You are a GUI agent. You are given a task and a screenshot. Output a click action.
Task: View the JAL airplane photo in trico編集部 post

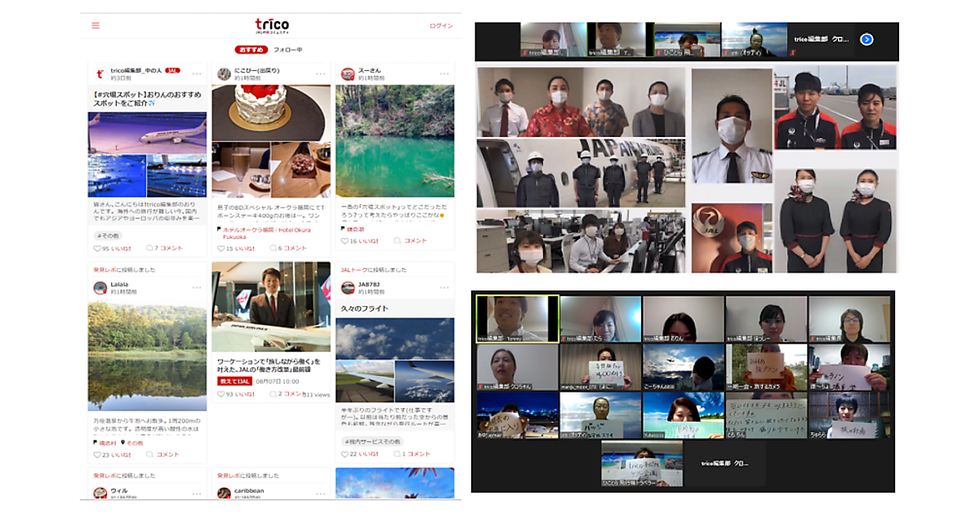tap(148, 133)
